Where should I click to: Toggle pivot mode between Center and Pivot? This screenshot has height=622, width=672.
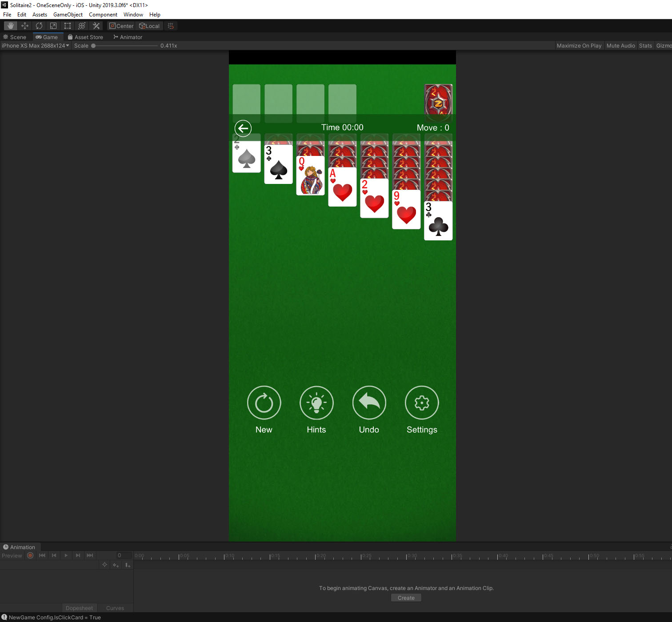point(120,26)
